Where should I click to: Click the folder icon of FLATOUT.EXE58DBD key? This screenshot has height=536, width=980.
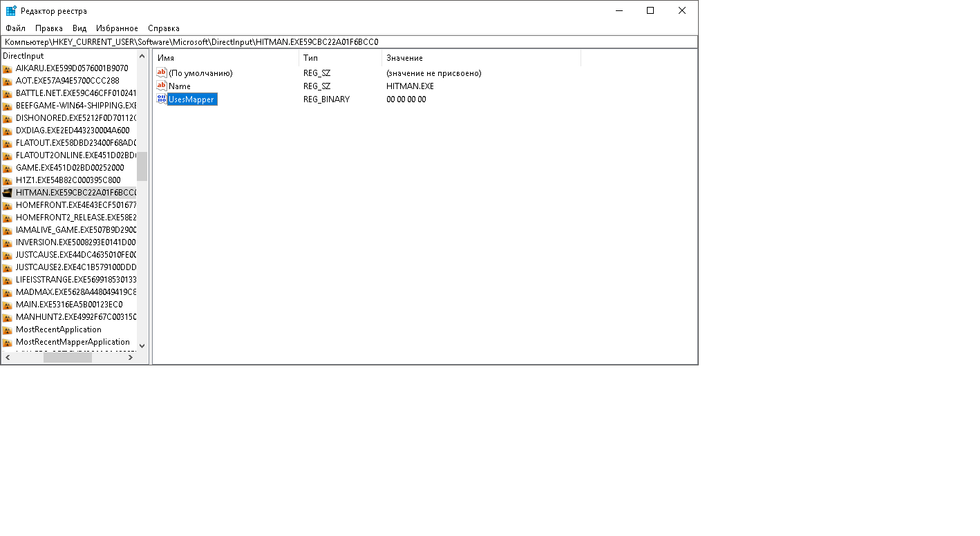tap(8, 143)
